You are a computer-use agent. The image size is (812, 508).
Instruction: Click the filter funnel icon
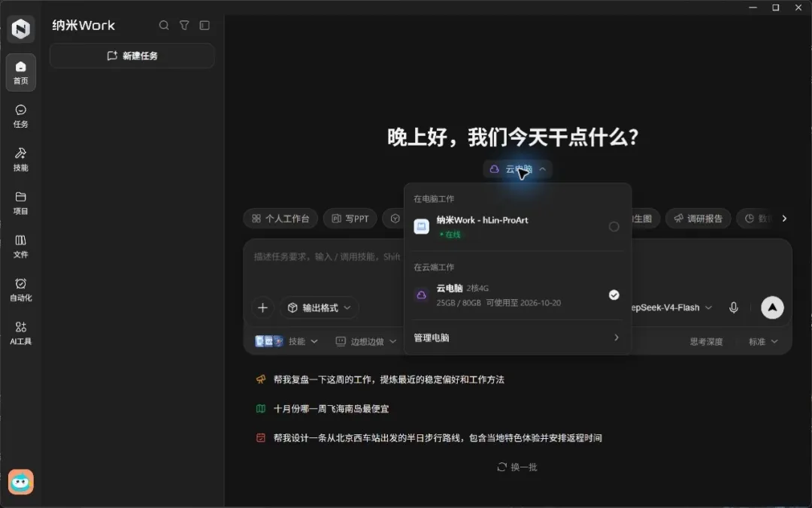[184, 25]
